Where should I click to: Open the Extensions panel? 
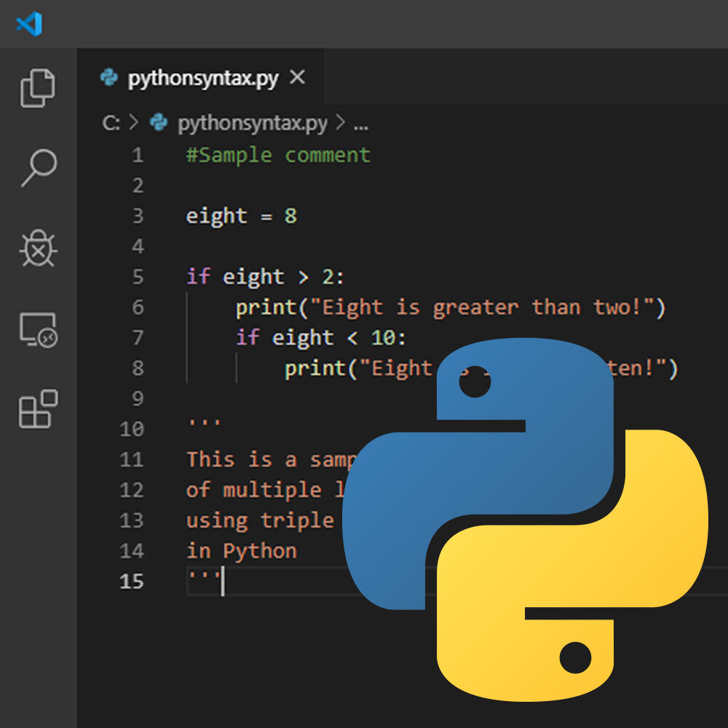[38, 409]
